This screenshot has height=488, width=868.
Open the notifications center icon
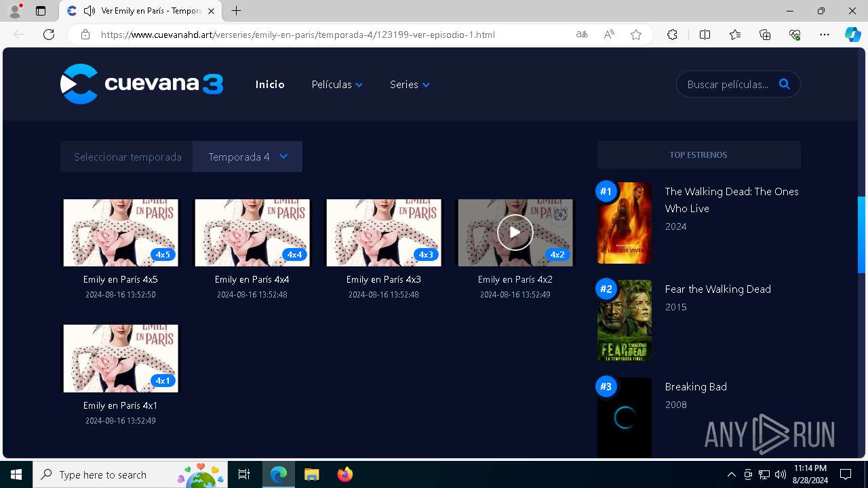pos(846,474)
